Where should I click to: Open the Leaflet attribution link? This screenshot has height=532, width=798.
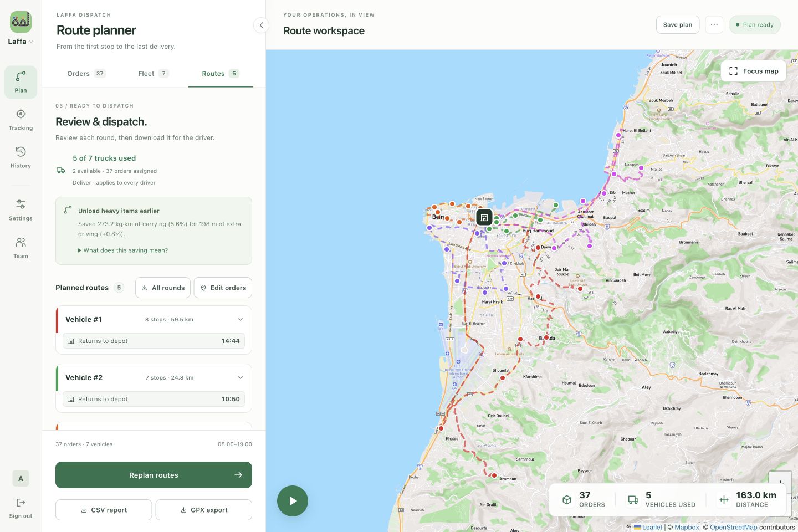648,527
